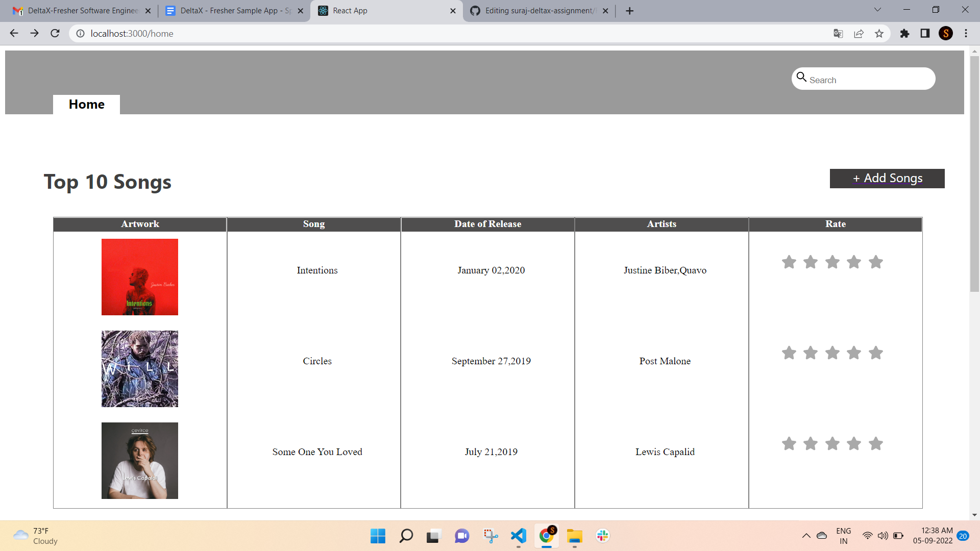Click the search magnifier icon in the search bar
This screenshot has height=551, width=980.
point(801,78)
